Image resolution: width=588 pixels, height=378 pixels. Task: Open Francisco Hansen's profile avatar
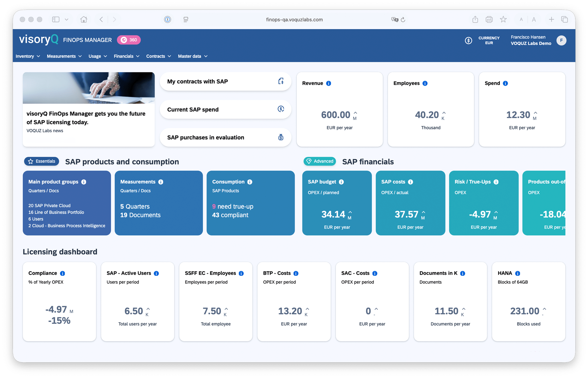pos(561,40)
